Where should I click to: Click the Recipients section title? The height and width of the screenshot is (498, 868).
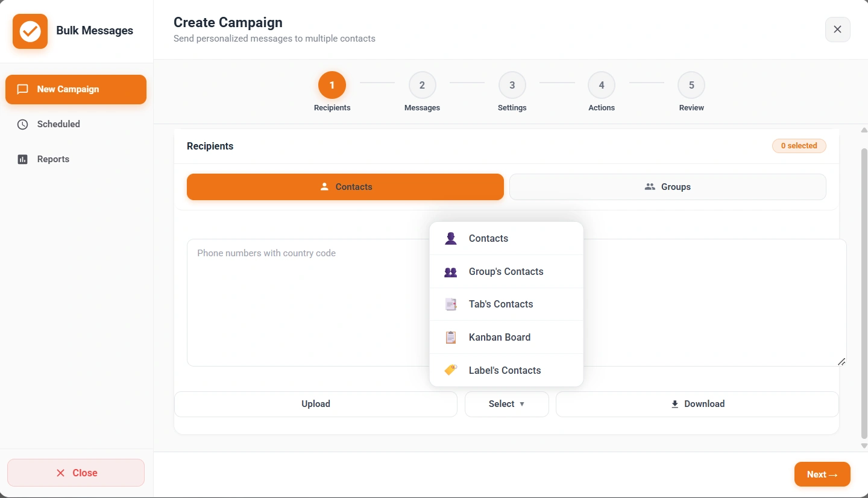pos(210,146)
